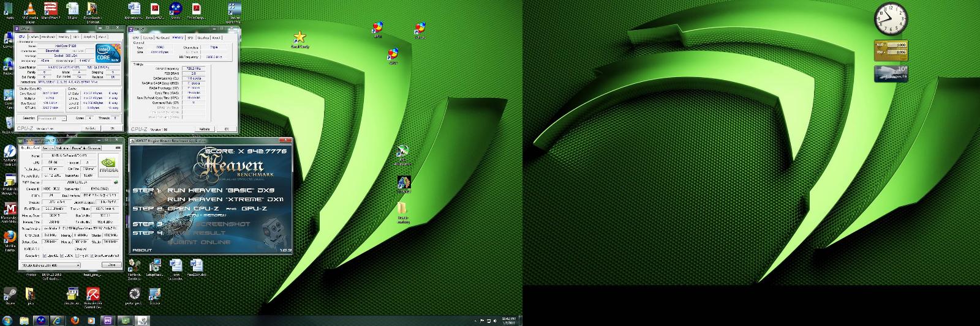This screenshot has width=980, height=326.
Task: Open PowerColor Giveaway tab in GPU-Z
Action: coord(86,149)
